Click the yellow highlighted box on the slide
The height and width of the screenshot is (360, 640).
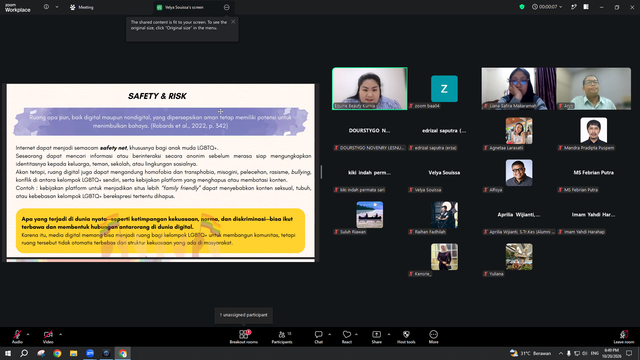[x=160, y=231]
